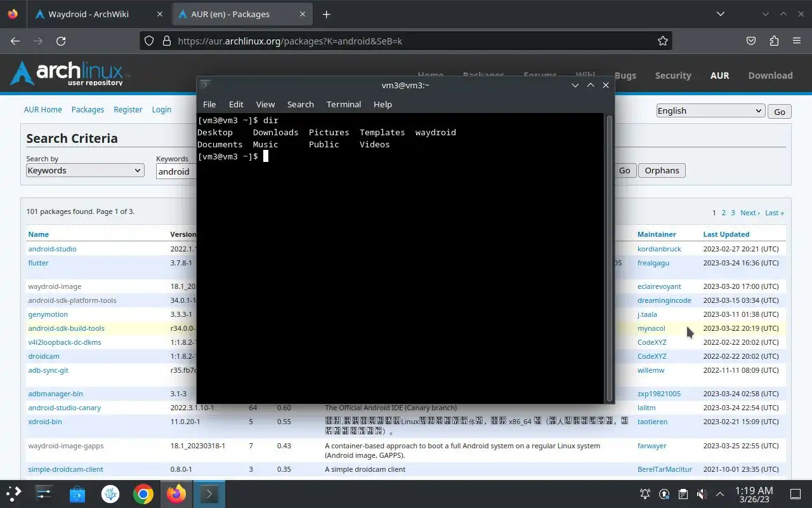Click the Keywords field containing android

click(x=176, y=171)
